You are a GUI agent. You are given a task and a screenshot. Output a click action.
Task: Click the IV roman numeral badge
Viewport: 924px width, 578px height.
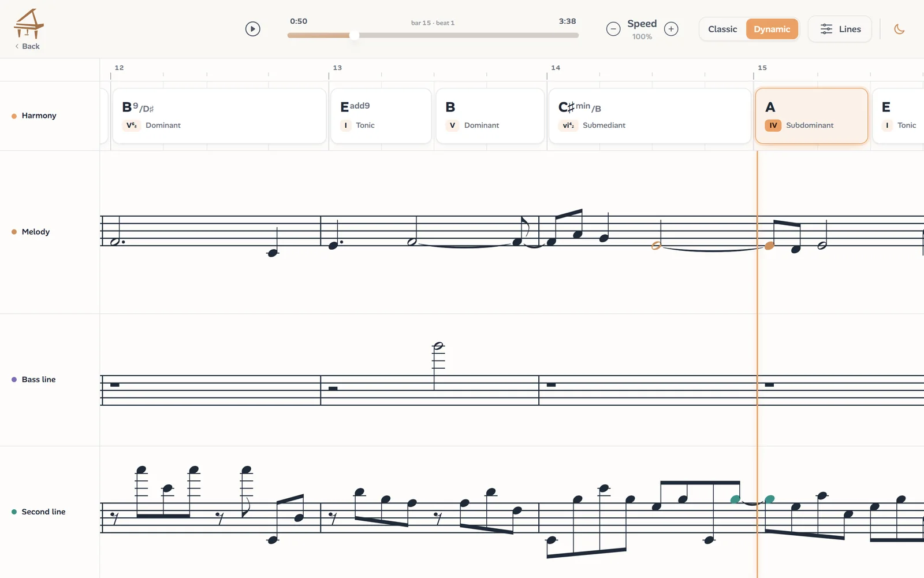773,125
